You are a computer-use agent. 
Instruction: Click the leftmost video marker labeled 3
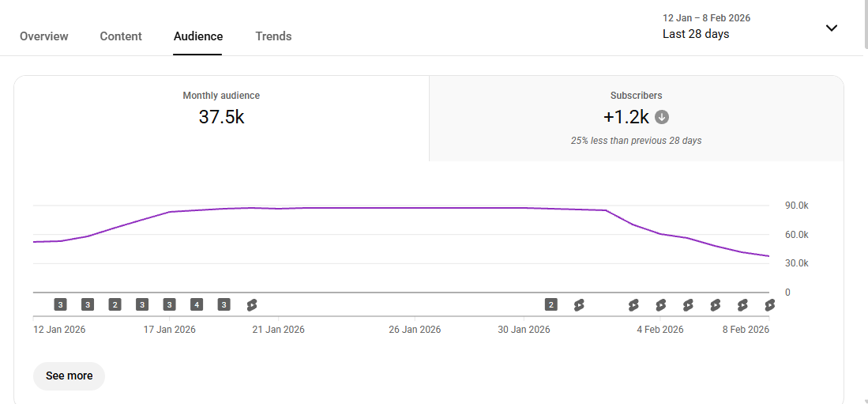coord(61,304)
